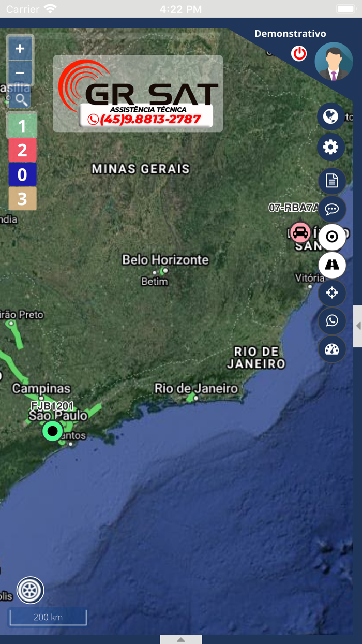The width and height of the screenshot is (362, 644).
Task: Tap the red power logout icon
Action: pos(299,53)
